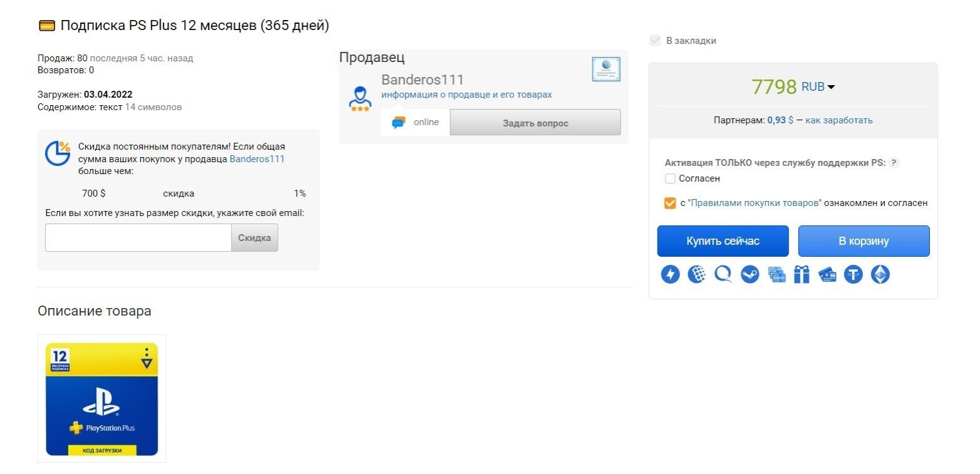Open the seller's WebMoney certificate icon
Image resolution: width=980 pixels, height=474 pixels.
[606, 69]
